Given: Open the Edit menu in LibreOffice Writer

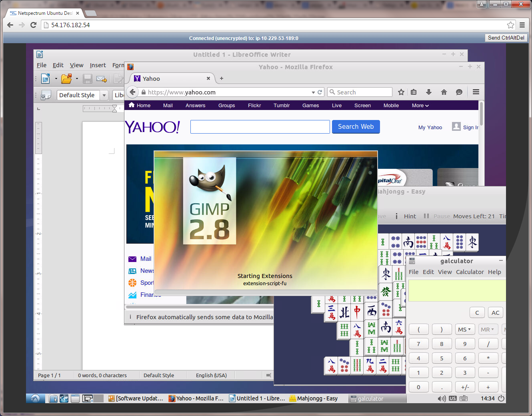Looking at the screenshot, I should 58,65.
